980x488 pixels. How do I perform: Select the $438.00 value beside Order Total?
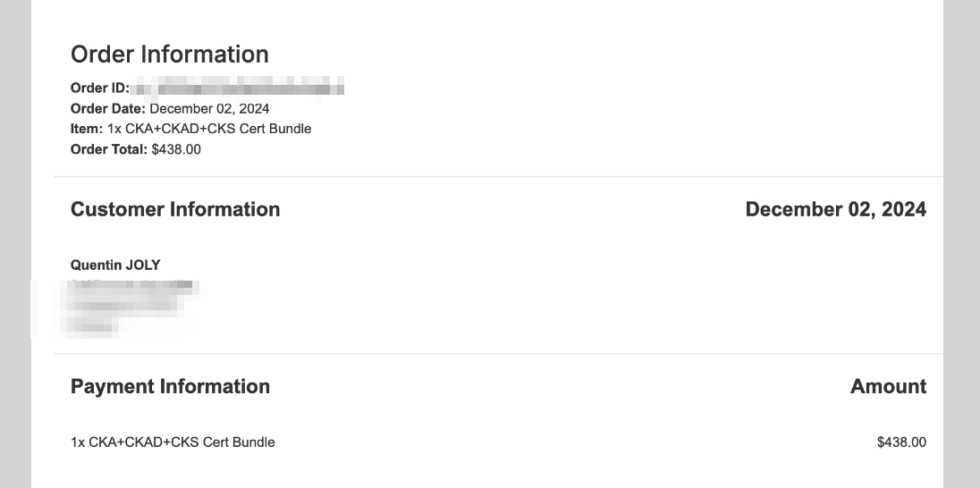[x=176, y=149]
